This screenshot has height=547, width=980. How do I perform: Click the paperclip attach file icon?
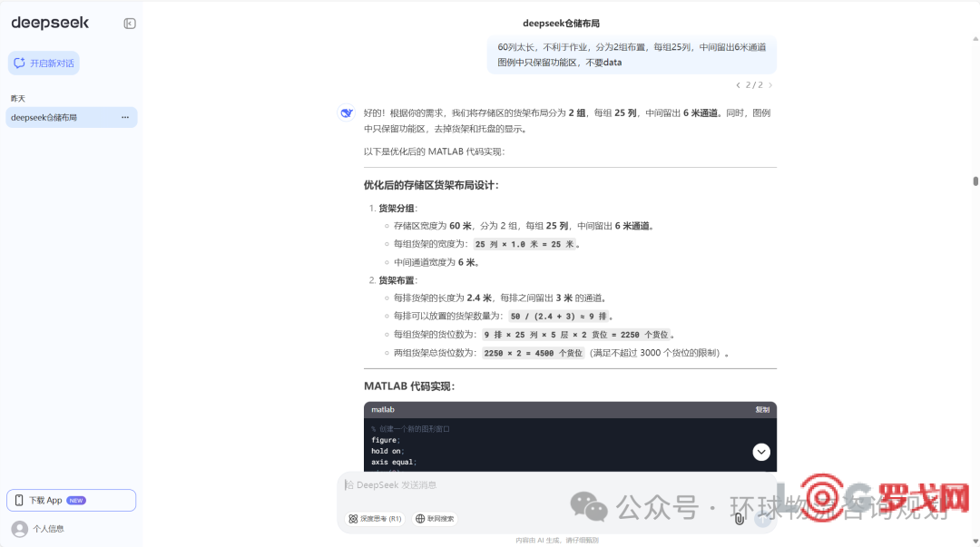740,519
